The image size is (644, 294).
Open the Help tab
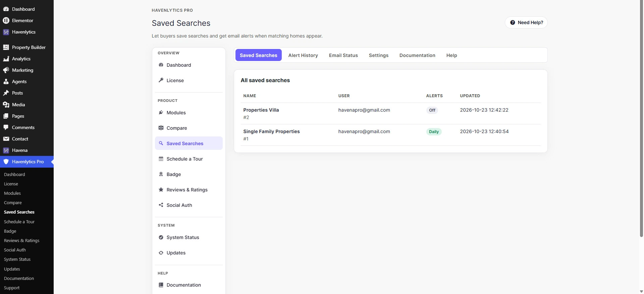451,55
